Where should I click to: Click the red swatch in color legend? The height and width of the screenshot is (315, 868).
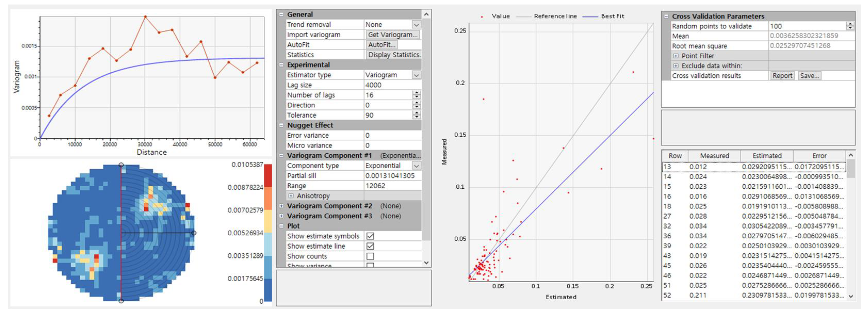pyautogui.click(x=268, y=175)
